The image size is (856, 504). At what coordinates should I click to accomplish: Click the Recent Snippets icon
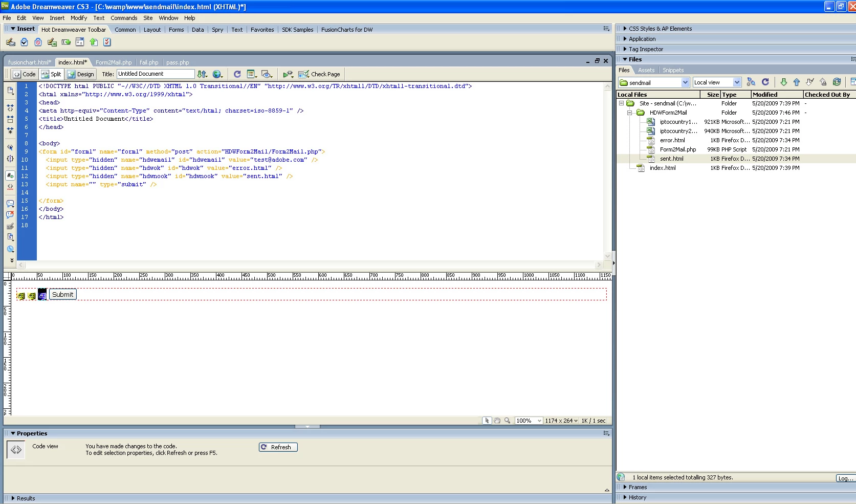coord(10,237)
